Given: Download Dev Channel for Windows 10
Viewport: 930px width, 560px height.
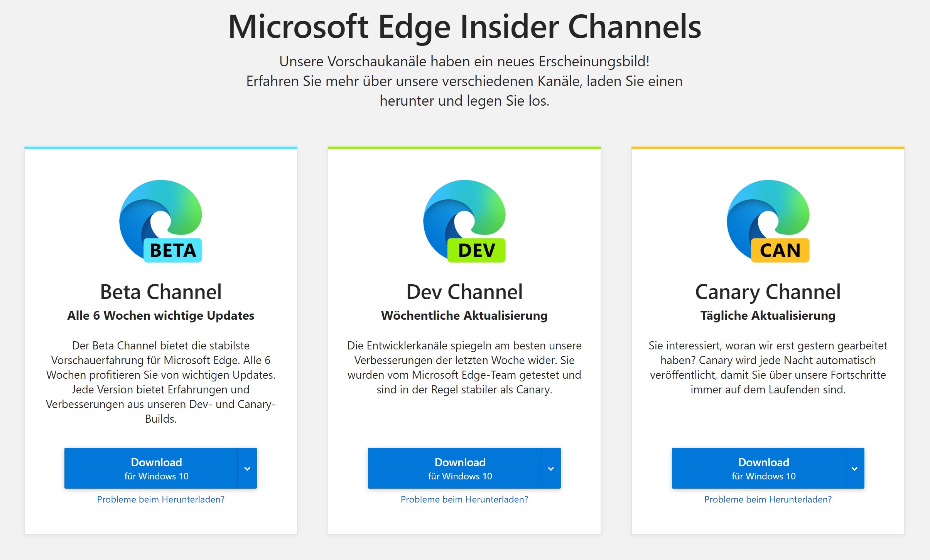Looking at the screenshot, I should [x=454, y=468].
